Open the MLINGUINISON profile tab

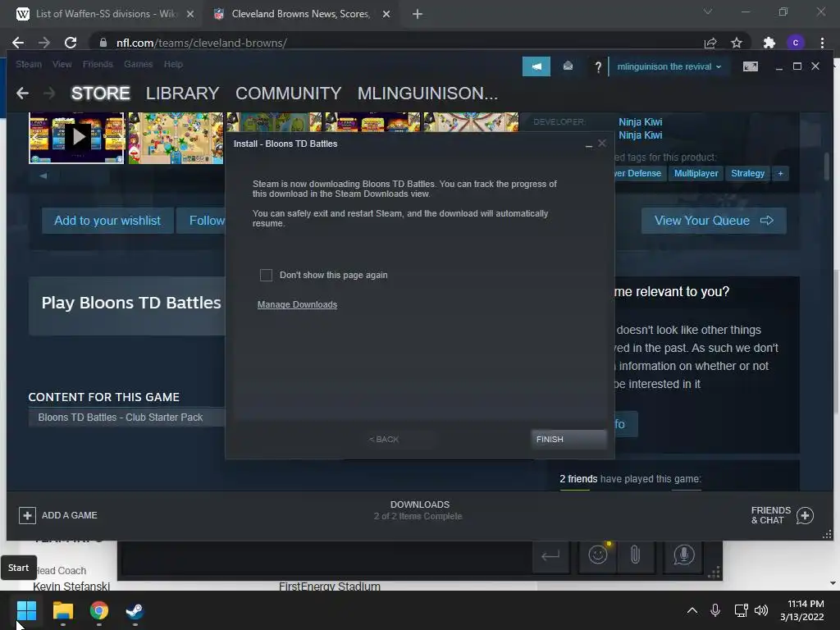(x=427, y=94)
